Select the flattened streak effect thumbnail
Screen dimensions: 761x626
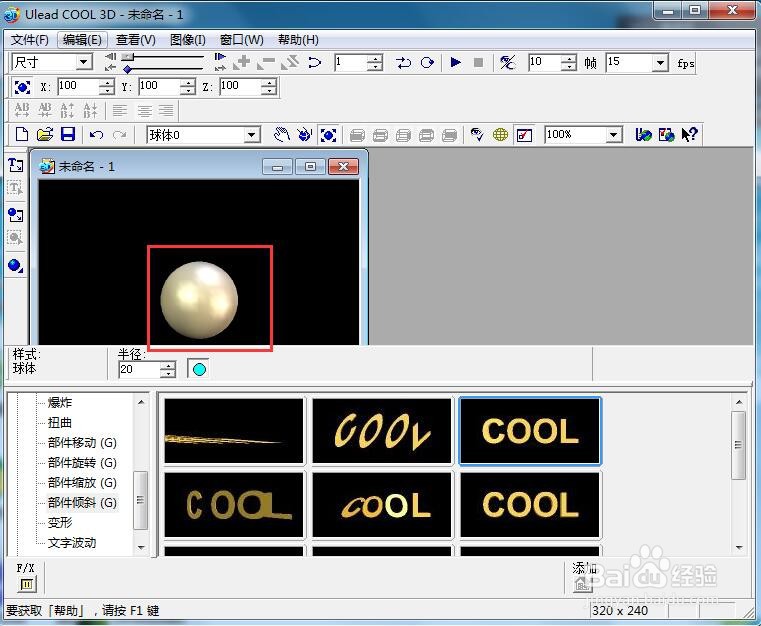(x=234, y=431)
